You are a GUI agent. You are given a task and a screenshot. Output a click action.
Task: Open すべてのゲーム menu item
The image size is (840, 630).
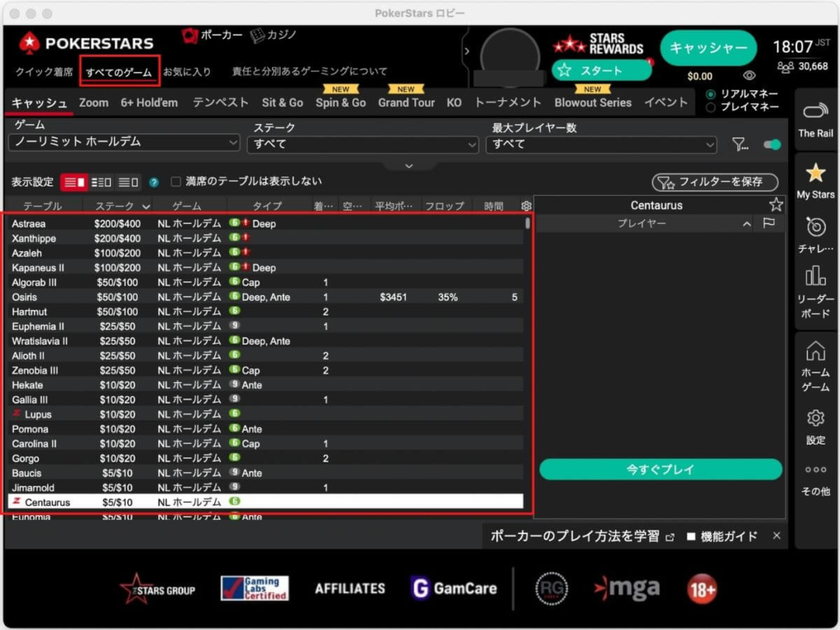pyautogui.click(x=119, y=71)
